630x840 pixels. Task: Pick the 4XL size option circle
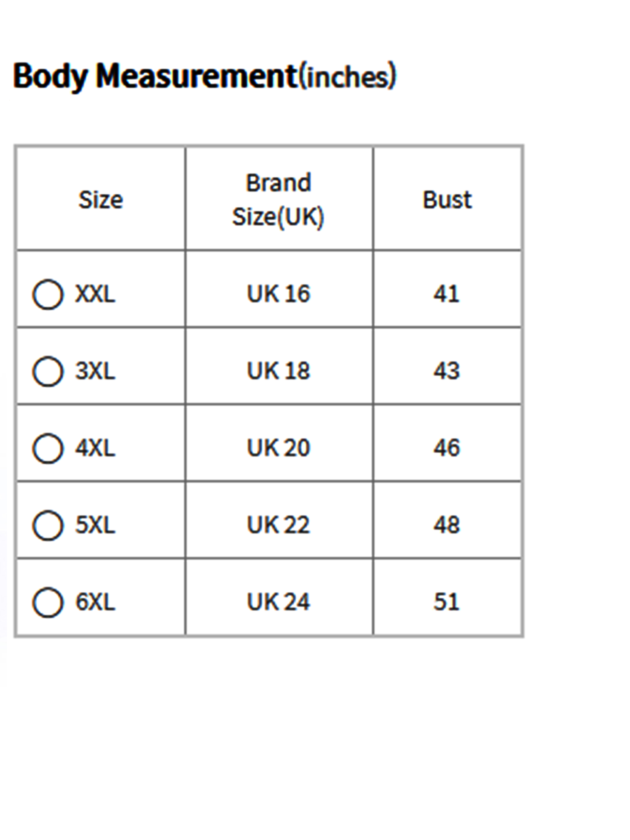coord(48,448)
